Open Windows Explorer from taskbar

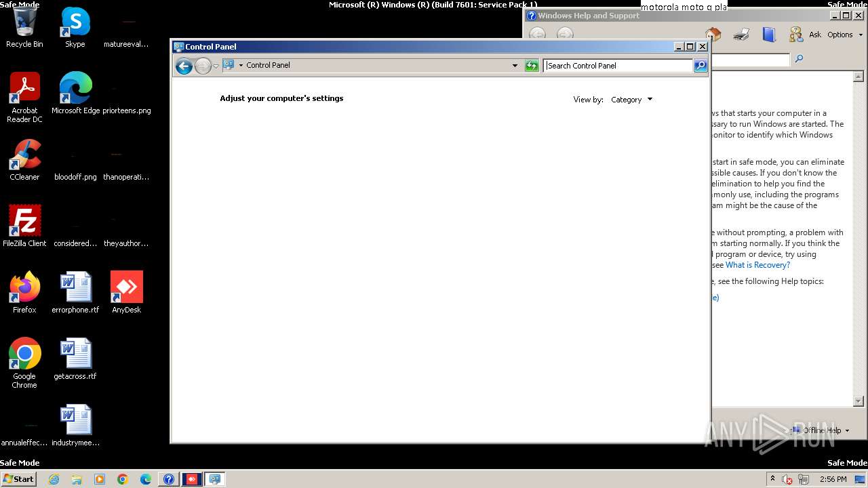click(x=77, y=479)
